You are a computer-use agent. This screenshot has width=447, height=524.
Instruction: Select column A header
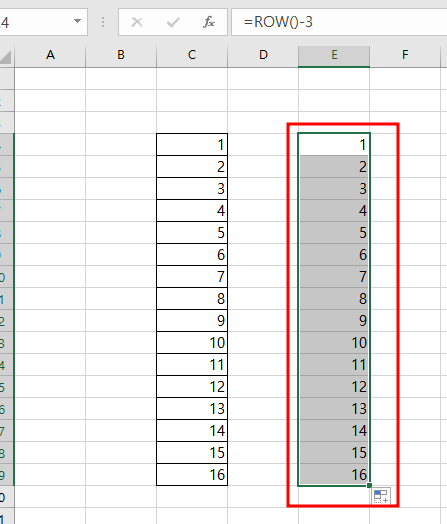tap(50, 55)
